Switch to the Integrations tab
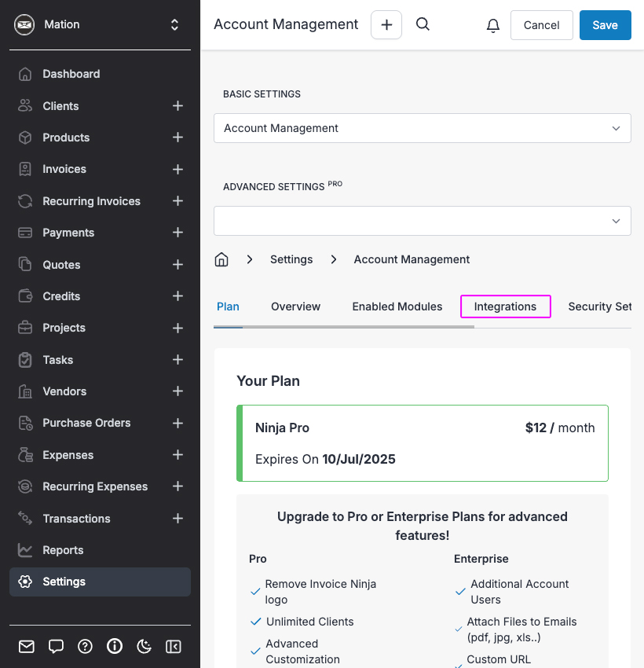The height and width of the screenshot is (668, 644). pyautogui.click(x=505, y=306)
